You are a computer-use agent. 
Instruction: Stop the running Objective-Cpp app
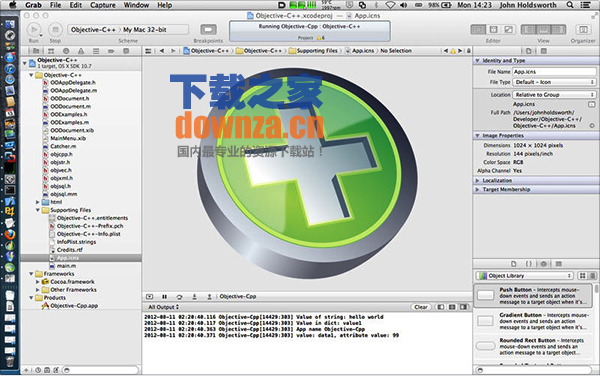[55, 30]
